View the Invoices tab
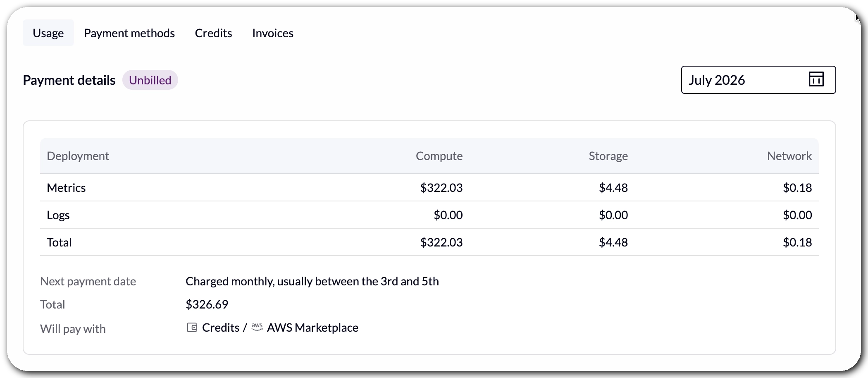The width and height of the screenshot is (868, 378). pos(273,33)
